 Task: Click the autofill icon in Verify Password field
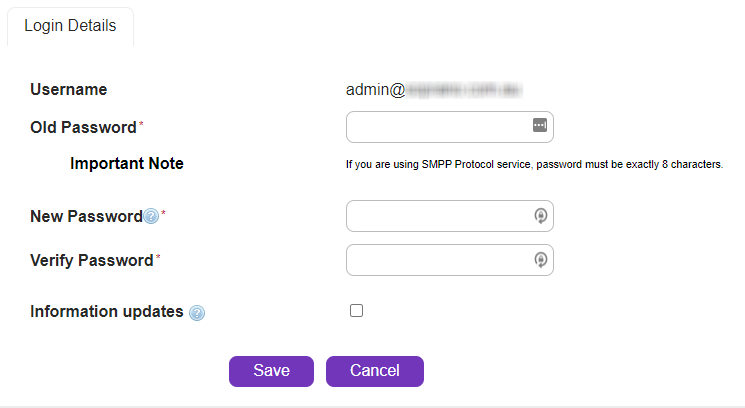(x=540, y=260)
